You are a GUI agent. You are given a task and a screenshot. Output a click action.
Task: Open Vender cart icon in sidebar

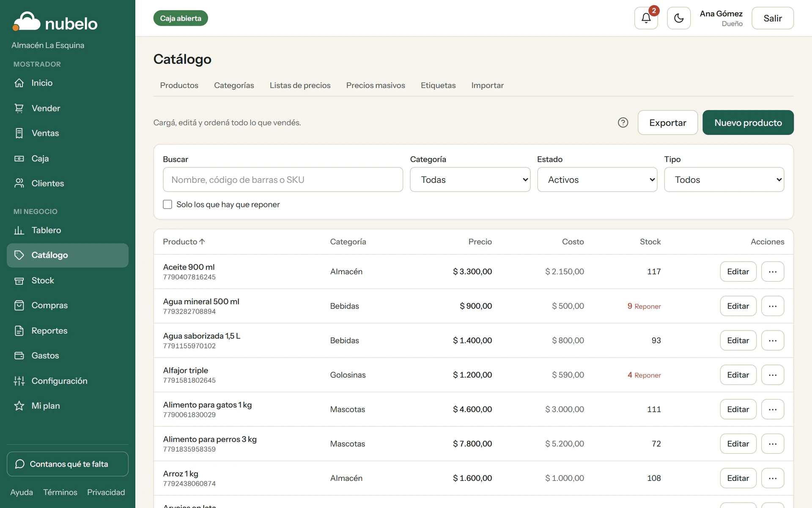(x=19, y=108)
